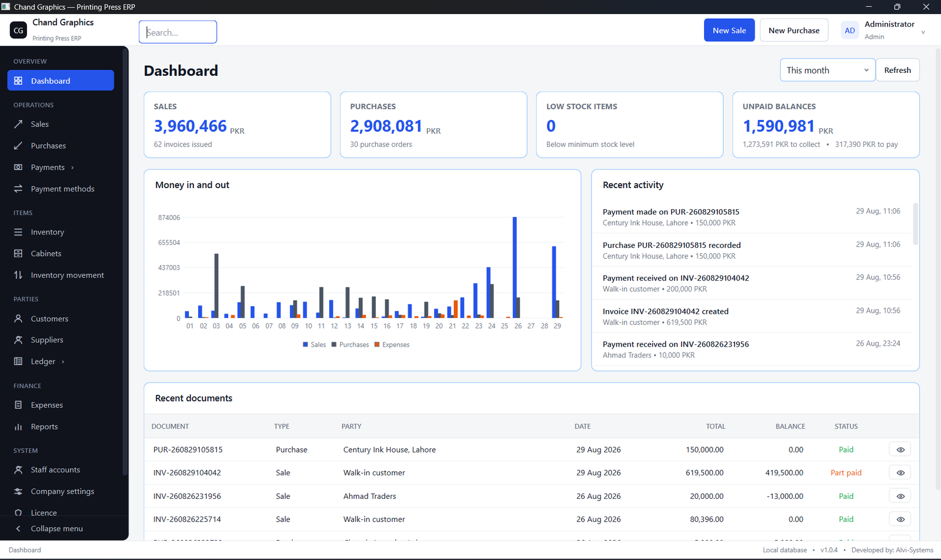Expand the Payments submenu chevron
The height and width of the screenshot is (560, 941).
point(72,167)
